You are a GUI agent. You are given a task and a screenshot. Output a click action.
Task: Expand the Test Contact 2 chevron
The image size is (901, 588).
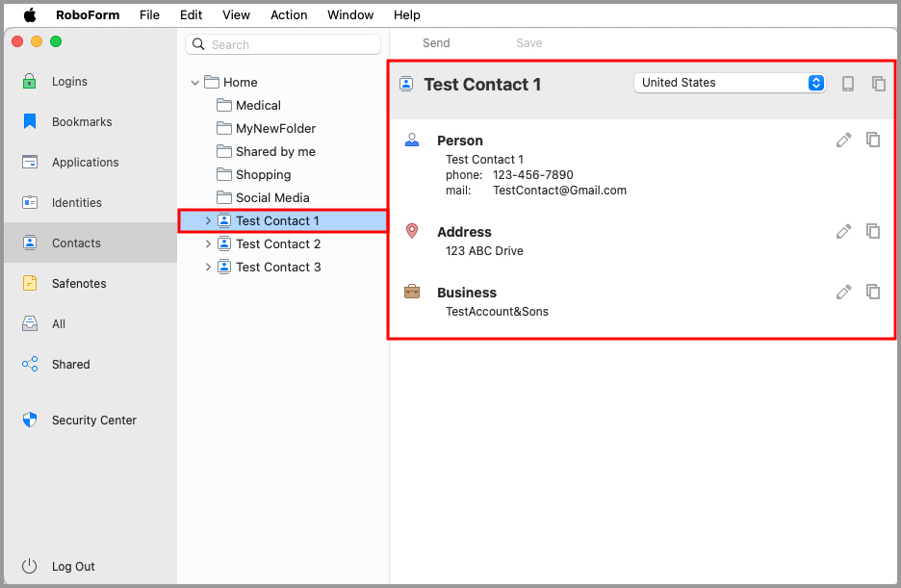click(208, 243)
